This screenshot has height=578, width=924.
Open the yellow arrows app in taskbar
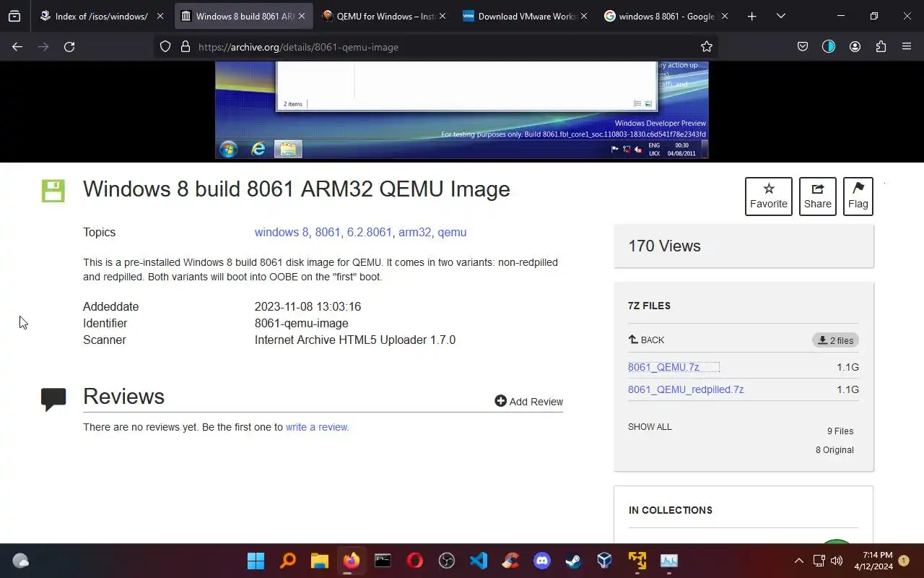point(637,561)
